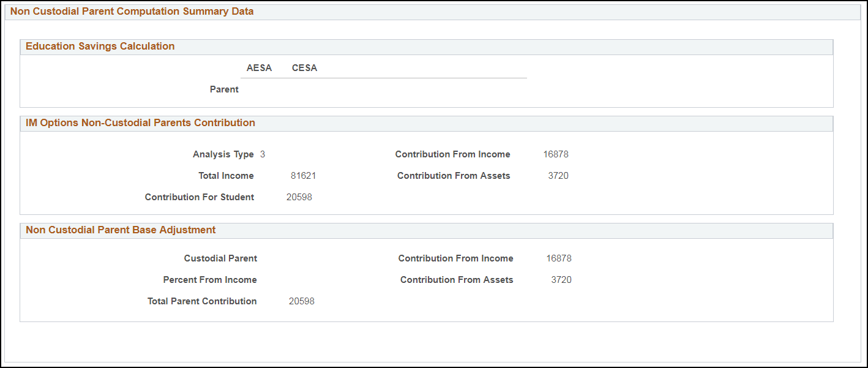Click Contribution From Income value in IM Options
The image size is (868, 368).
click(x=555, y=154)
